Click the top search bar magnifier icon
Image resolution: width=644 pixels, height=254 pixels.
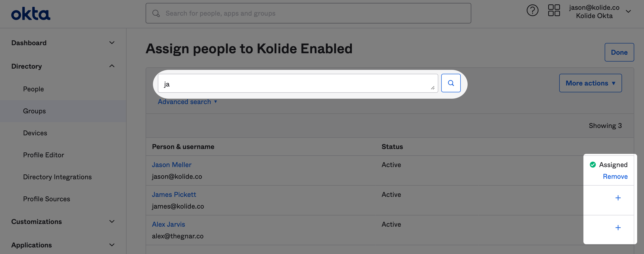pos(156,13)
